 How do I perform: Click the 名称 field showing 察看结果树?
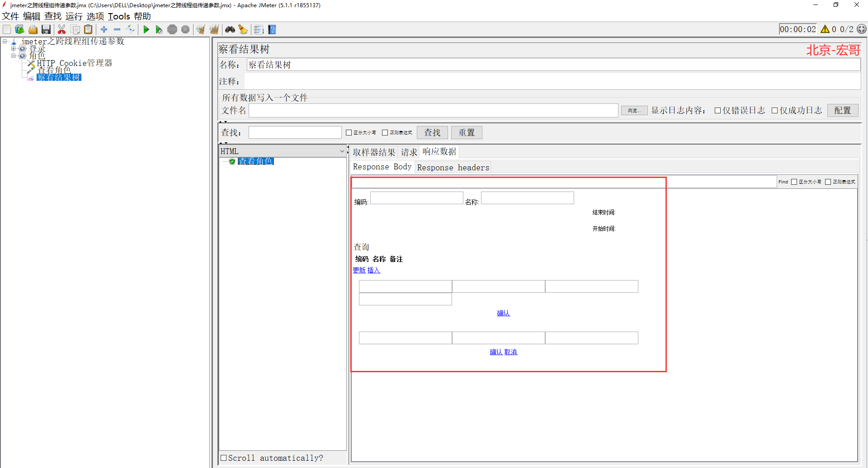[x=553, y=65]
